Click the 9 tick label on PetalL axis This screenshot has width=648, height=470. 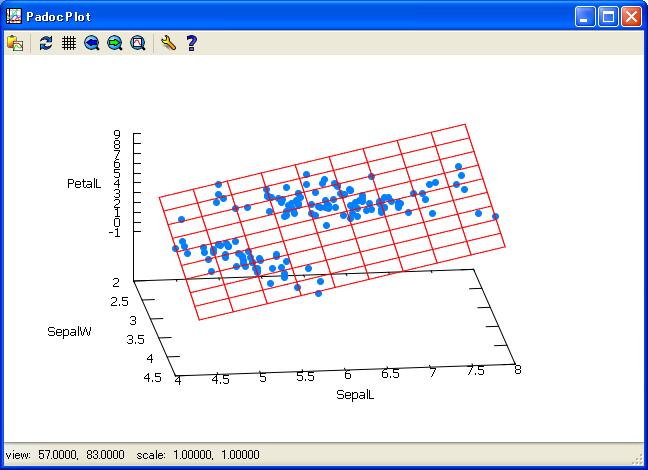(117, 134)
